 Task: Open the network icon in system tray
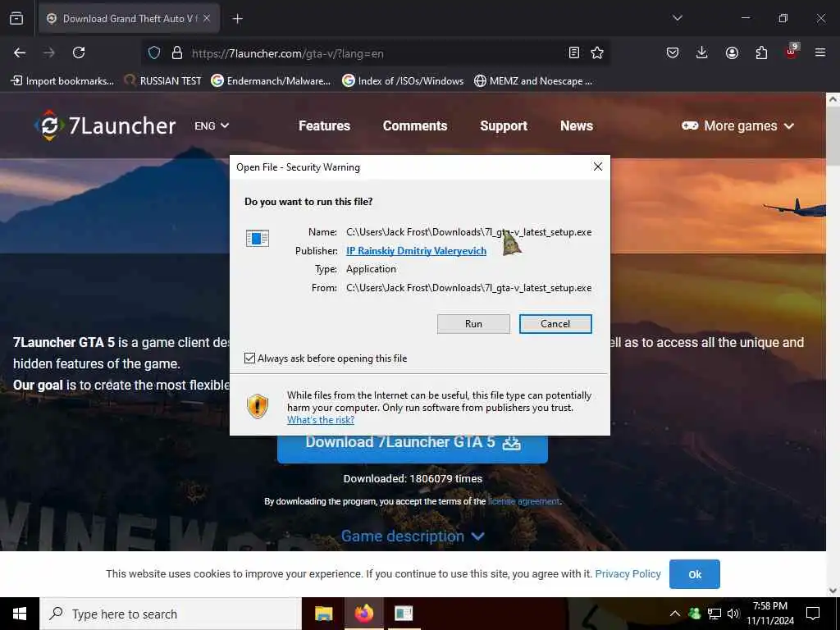click(714, 614)
